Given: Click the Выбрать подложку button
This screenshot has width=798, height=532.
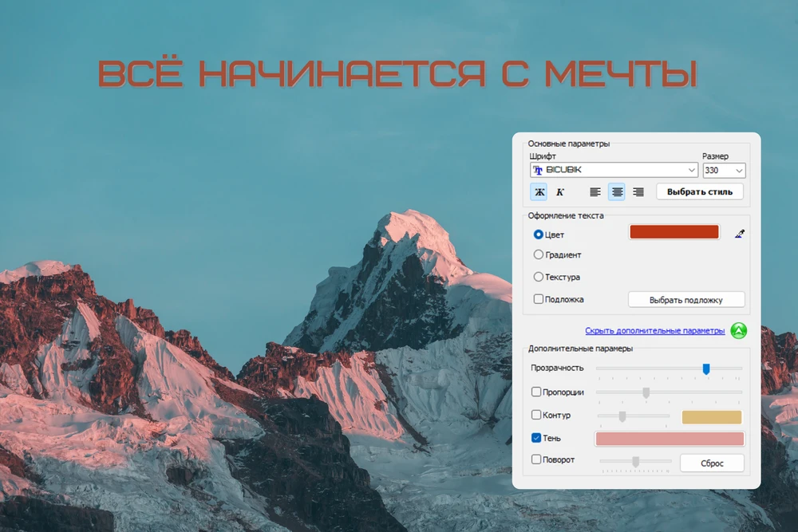Looking at the screenshot, I should click(x=685, y=300).
